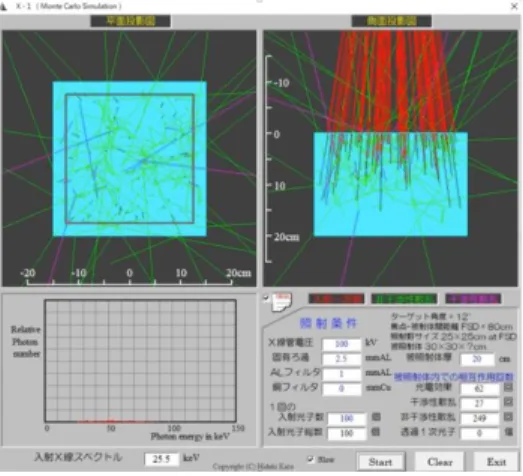Screen dimensions: 523x476
Task: Click the 平面投影図 header label
Action: coord(130,21)
